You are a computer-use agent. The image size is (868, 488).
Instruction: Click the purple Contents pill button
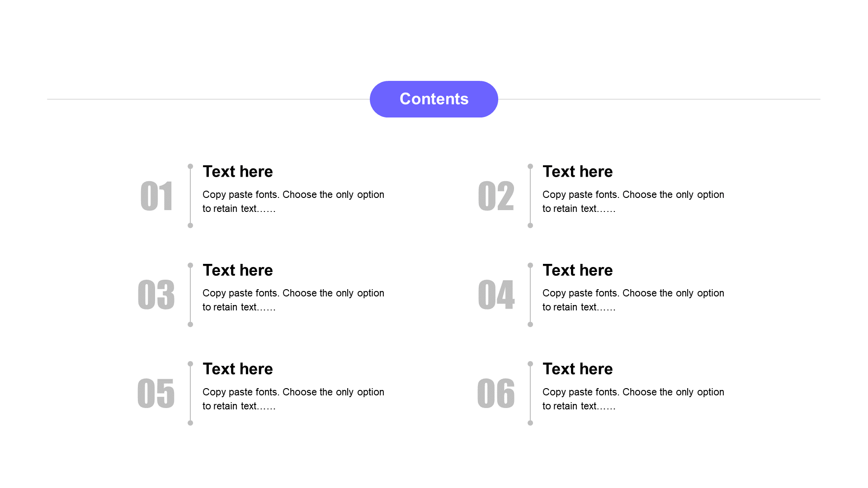434,99
